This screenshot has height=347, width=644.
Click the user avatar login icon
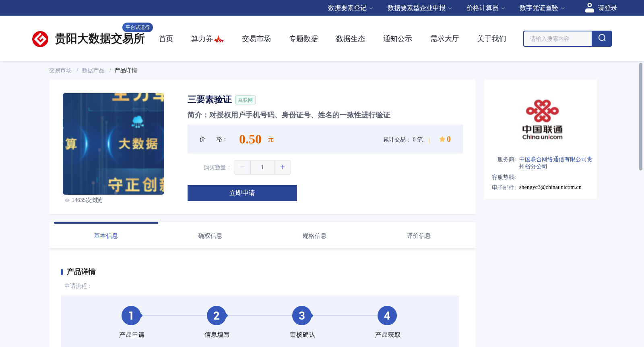pyautogui.click(x=590, y=8)
